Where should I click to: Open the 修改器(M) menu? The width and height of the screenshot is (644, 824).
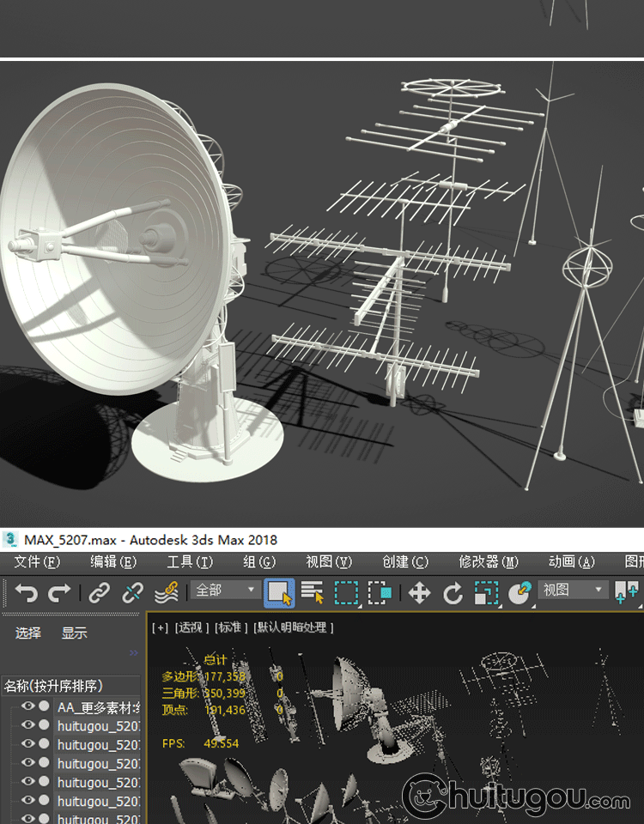point(488,562)
